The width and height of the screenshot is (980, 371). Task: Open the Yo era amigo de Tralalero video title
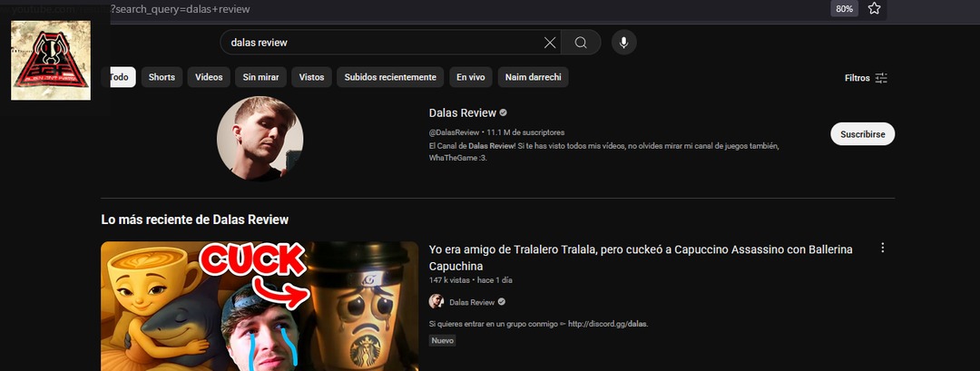(641, 258)
